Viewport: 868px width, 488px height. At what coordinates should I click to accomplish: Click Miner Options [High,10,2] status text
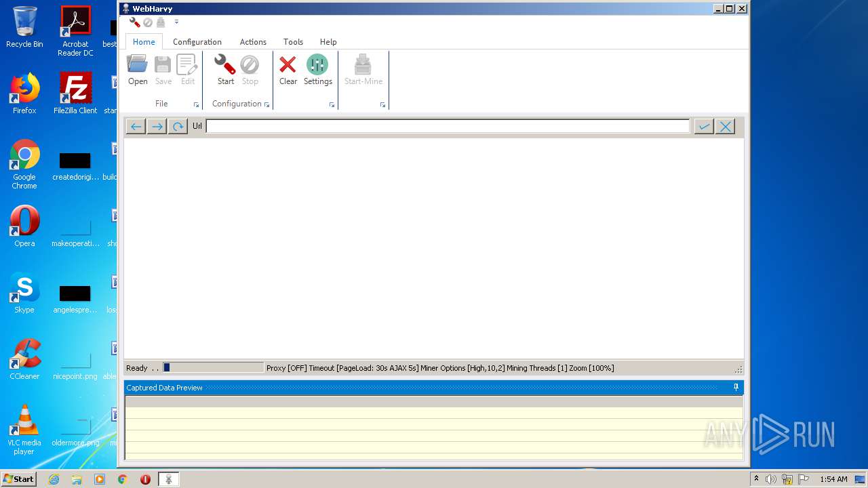click(x=462, y=368)
